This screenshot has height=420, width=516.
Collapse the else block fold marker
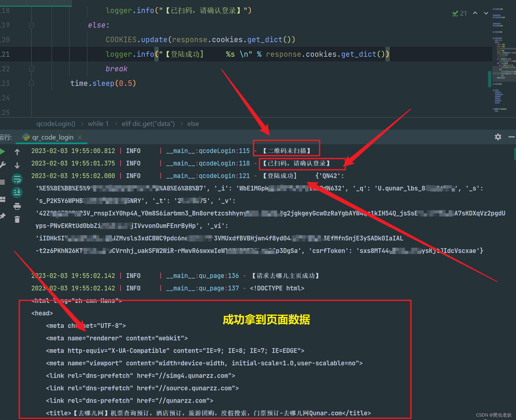pyautogui.click(x=31, y=25)
